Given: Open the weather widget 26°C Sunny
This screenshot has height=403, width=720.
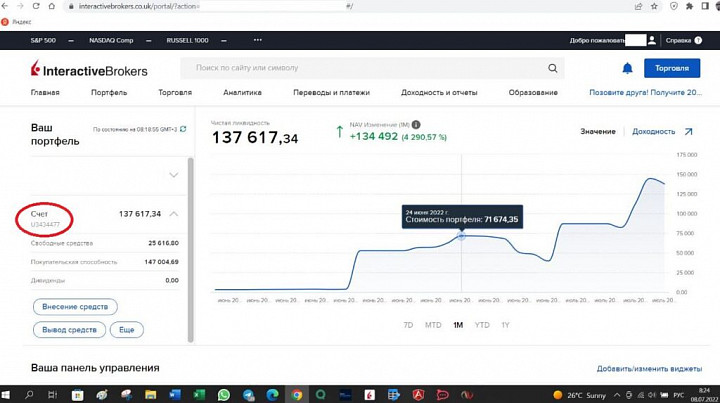Looking at the screenshot, I should (579, 395).
